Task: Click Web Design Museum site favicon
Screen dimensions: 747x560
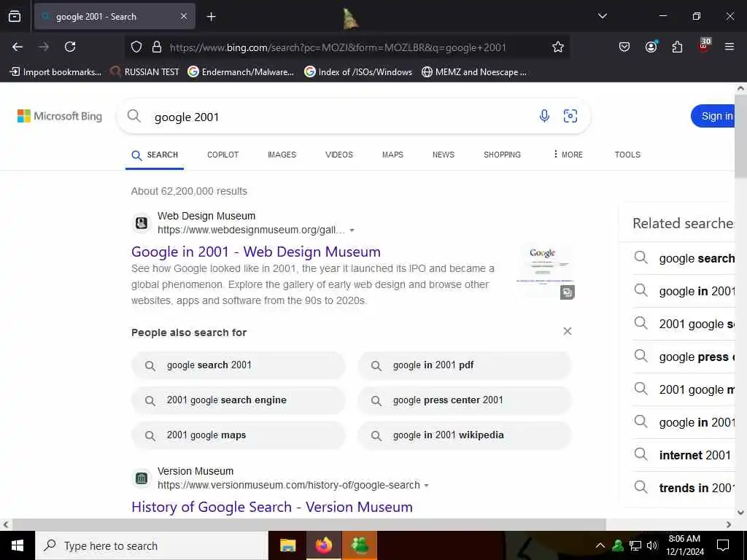Action: tap(142, 223)
